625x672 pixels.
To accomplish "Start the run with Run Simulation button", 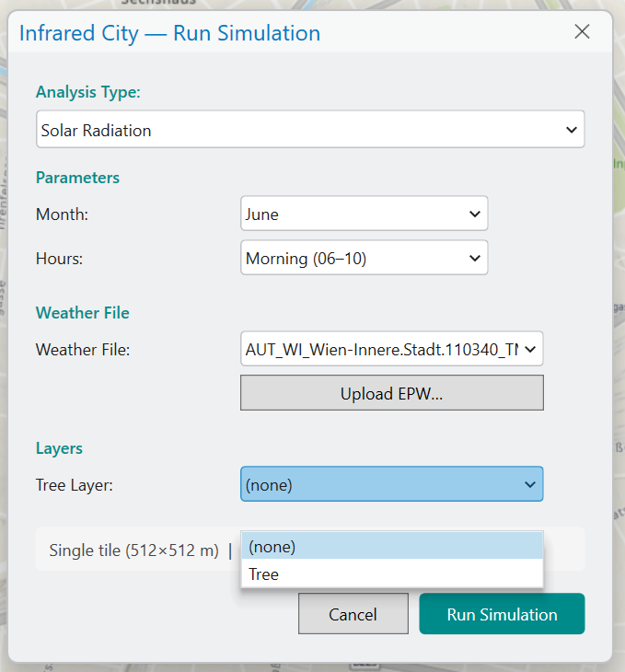I will pos(502,614).
